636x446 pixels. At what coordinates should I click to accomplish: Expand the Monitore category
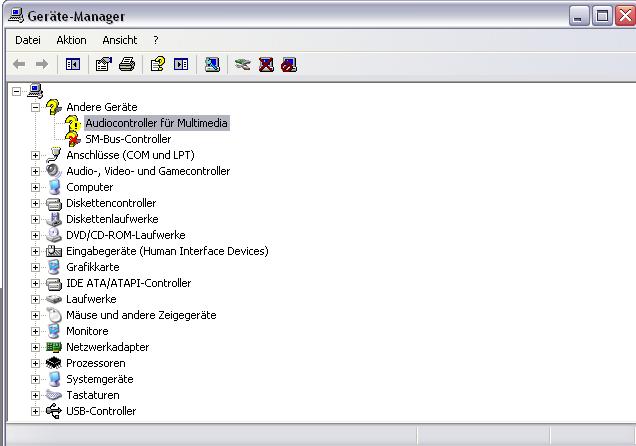pos(35,332)
